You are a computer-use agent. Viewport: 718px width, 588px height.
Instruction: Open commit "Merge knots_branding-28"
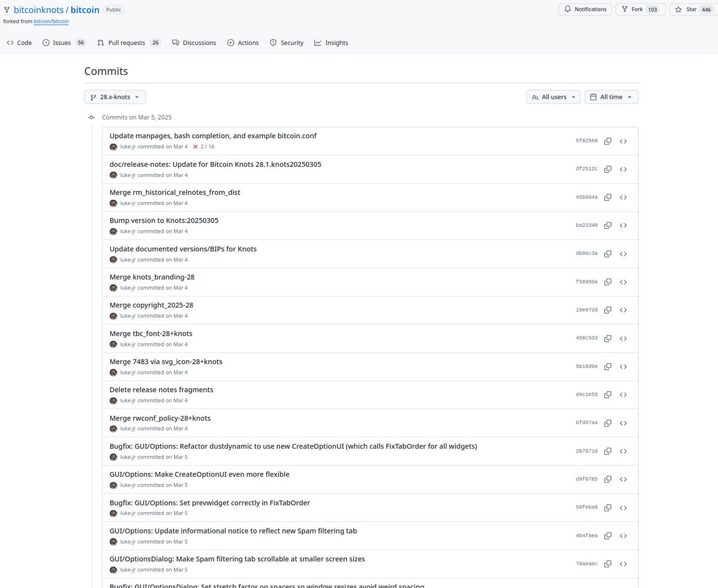(152, 277)
